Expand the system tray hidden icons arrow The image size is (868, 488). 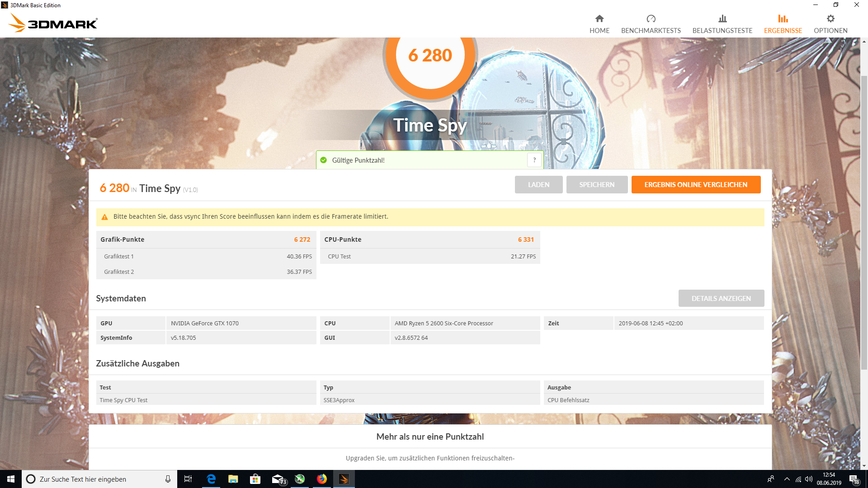[787, 479]
